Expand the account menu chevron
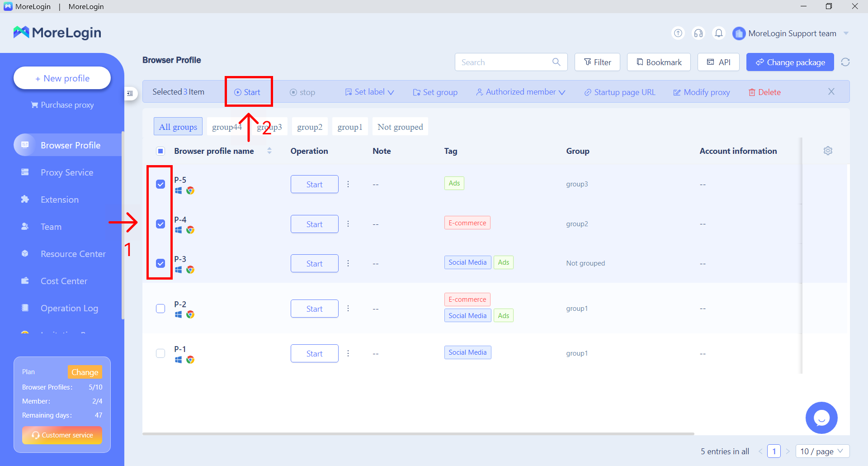868x466 pixels. point(846,33)
